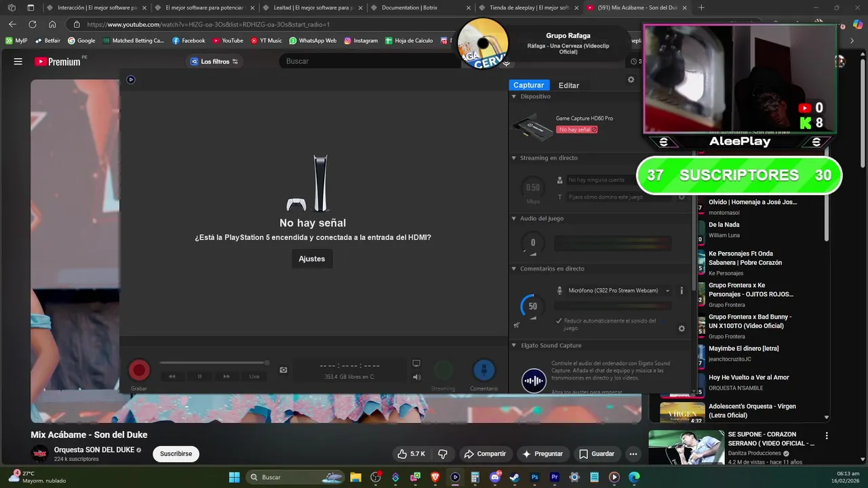The width and height of the screenshot is (868, 488).
Task: Subscribe with the Suscribirse button
Action: click(x=176, y=453)
